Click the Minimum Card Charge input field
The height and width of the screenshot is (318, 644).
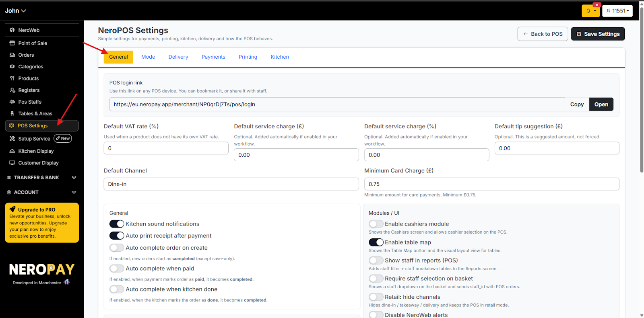[x=491, y=184]
